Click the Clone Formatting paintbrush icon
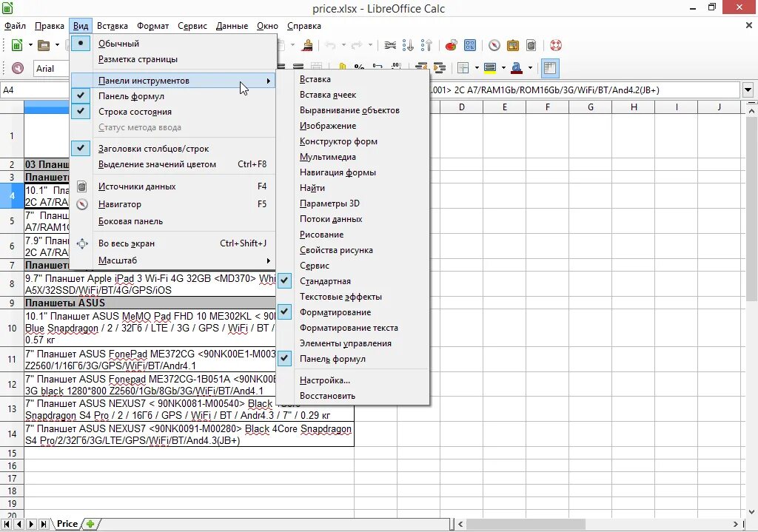Viewport: 758px width, 532px height. click(x=308, y=44)
